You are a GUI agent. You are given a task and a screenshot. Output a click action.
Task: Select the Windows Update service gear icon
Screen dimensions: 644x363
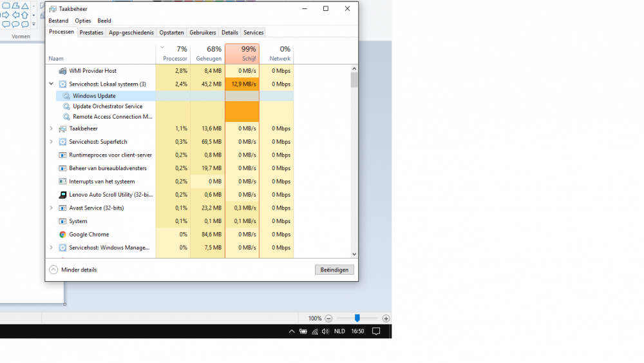coord(66,96)
